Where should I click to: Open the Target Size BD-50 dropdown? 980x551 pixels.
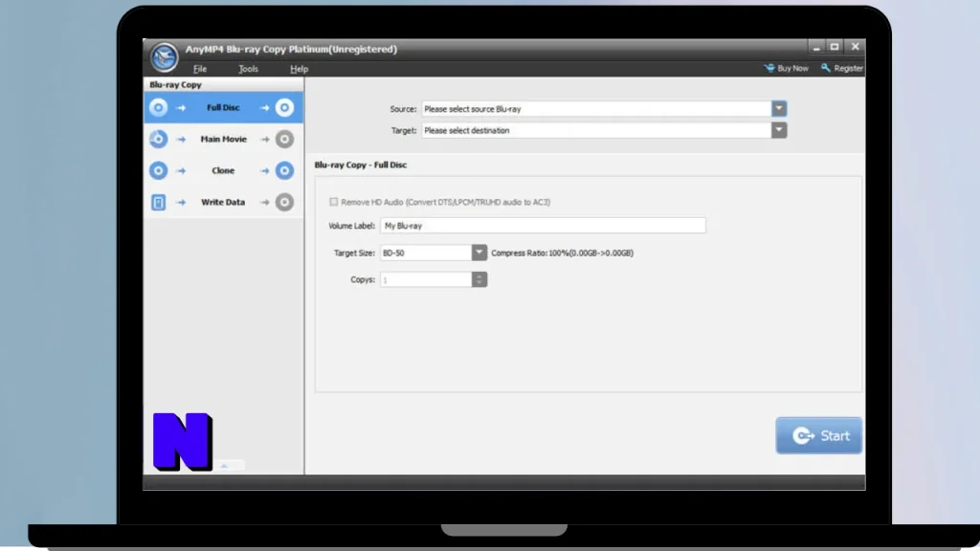coord(479,253)
